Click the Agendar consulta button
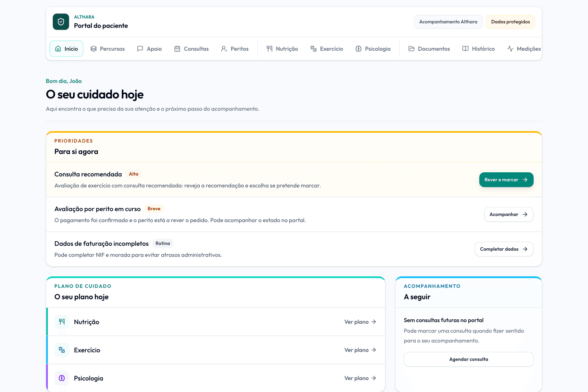Screen dimensions: 588x392 [x=469, y=359]
